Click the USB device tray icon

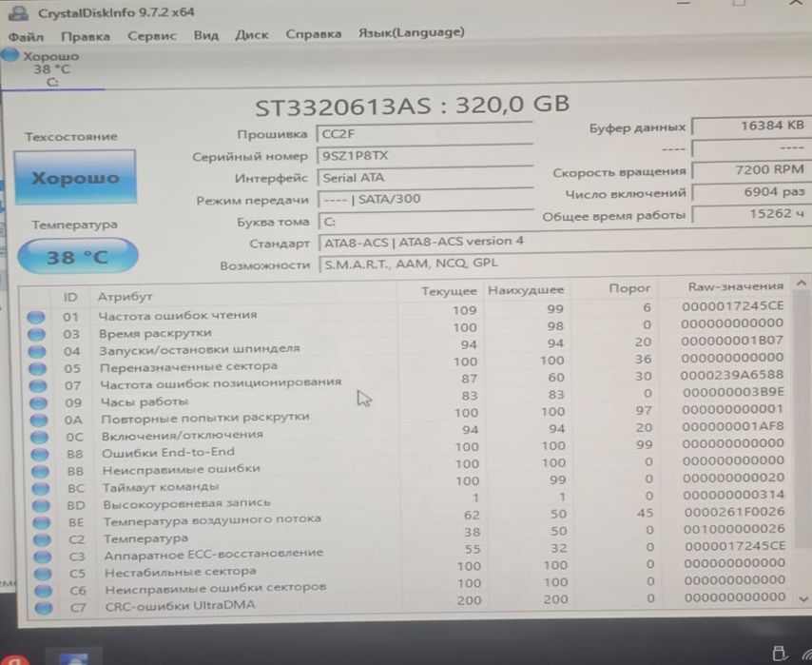(778, 654)
